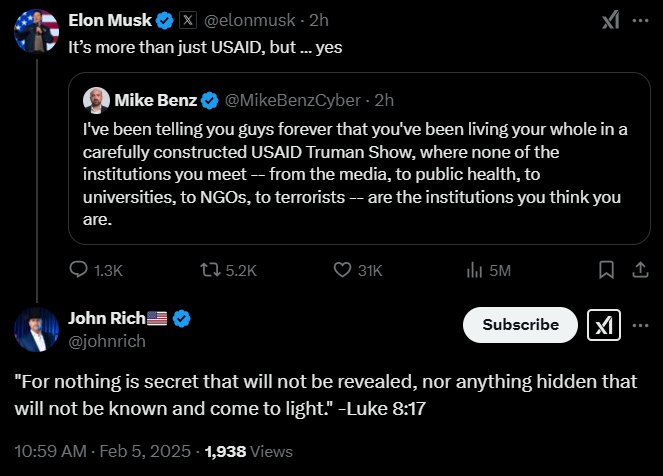Bookmark the Elon Musk tweet
The width and height of the screenshot is (663, 476).
[x=606, y=269]
